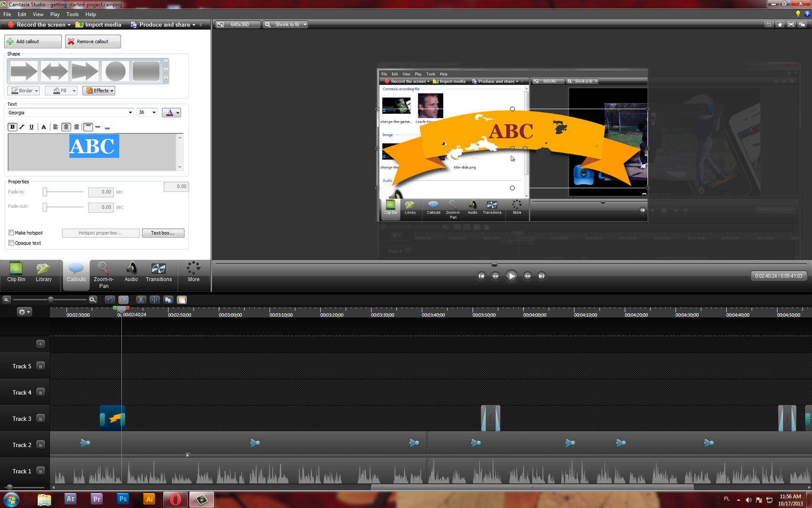Toggle bold text formatting
Image resolution: width=812 pixels, height=508 pixels.
point(12,127)
